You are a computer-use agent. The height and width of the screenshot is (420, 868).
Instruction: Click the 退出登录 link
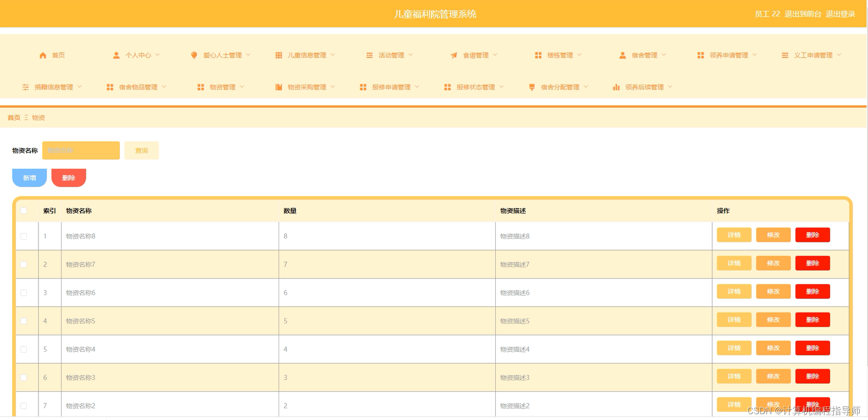(x=840, y=14)
